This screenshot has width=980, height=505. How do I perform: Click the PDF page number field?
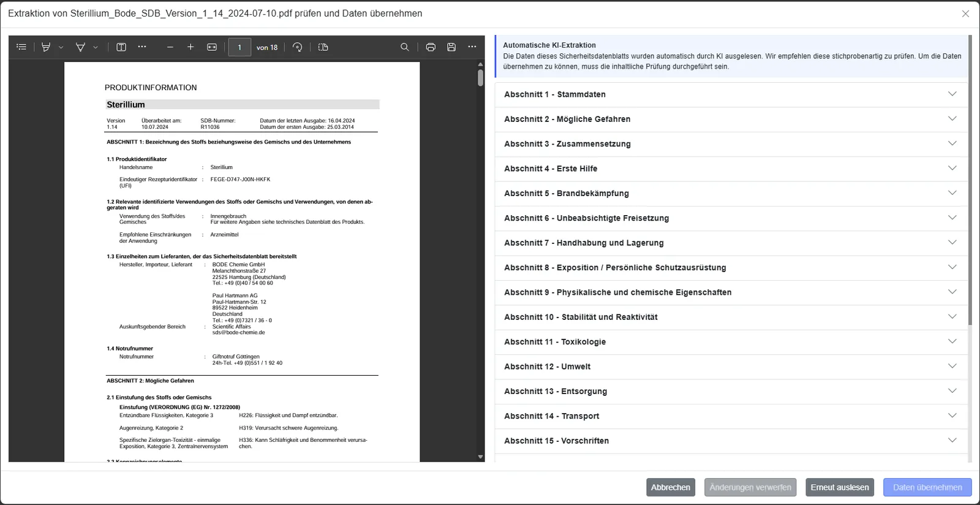(239, 47)
